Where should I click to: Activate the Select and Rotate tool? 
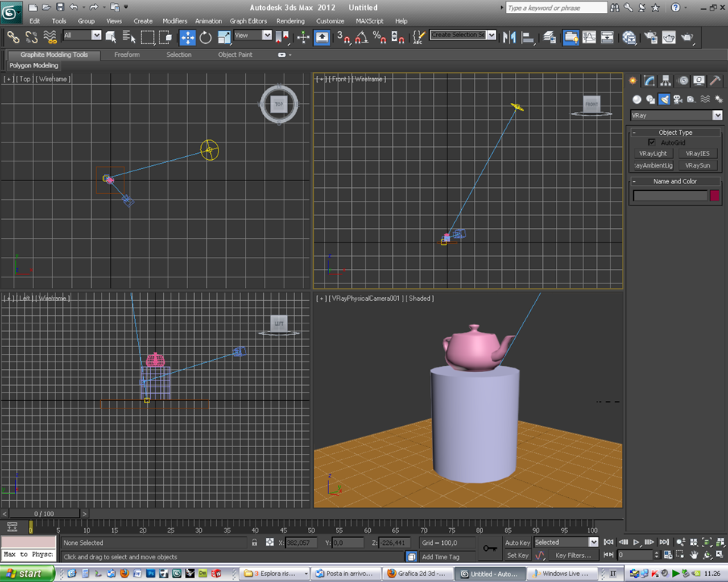click(206, 37)
